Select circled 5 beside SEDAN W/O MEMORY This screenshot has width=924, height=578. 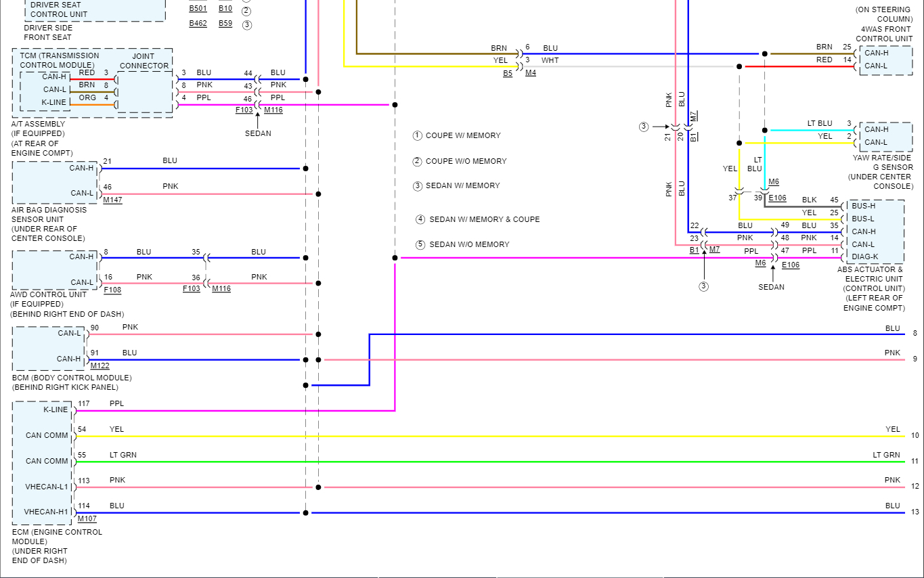pos(420,245)
